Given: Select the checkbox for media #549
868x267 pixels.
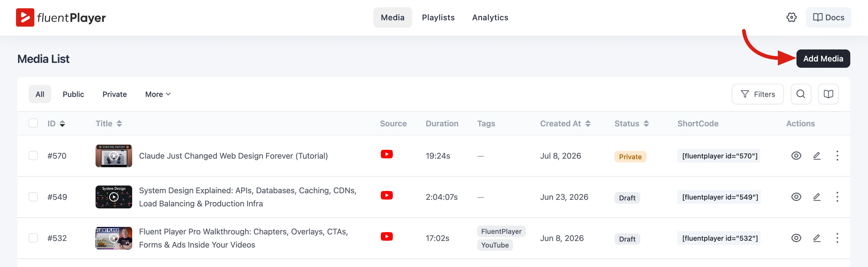Looking at the screenshot, I should [33, 197].
